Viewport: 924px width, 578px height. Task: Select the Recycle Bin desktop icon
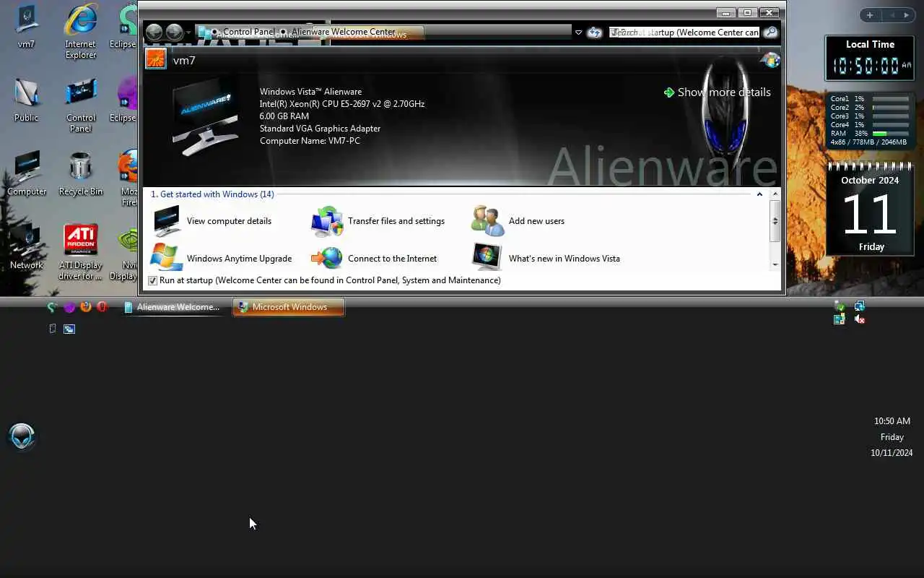pos(81,173)
